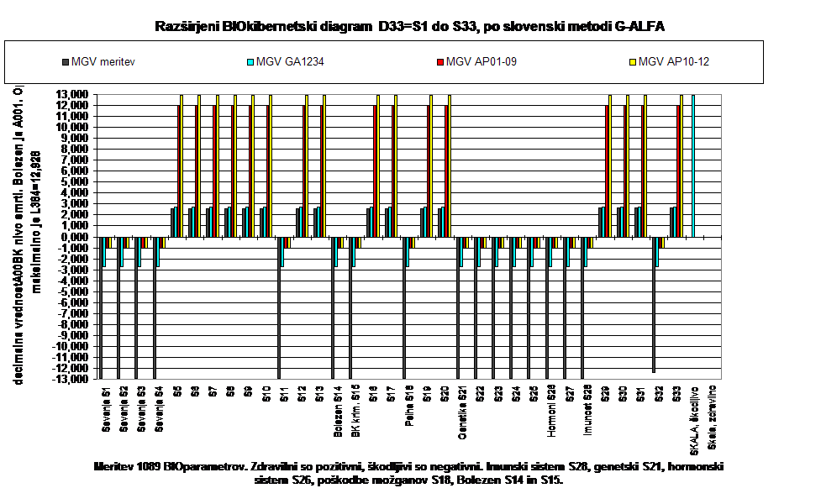The height and width of the screenshot is (504, 821).
Task: Click the yellow MGV AP10-12 legend swatch
Action: coord(633,62)
